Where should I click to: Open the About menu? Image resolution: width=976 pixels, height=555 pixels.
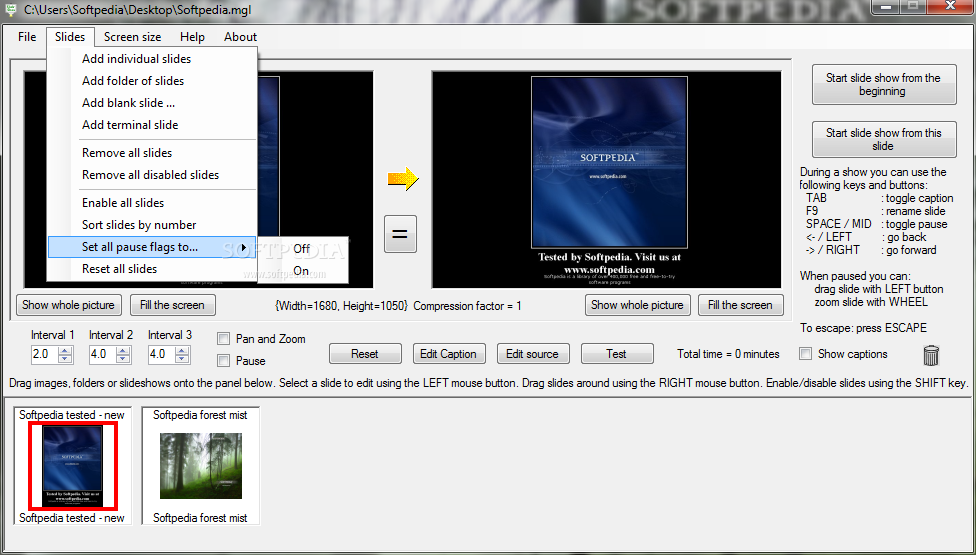pyautogui.click(x=240, y=37)
